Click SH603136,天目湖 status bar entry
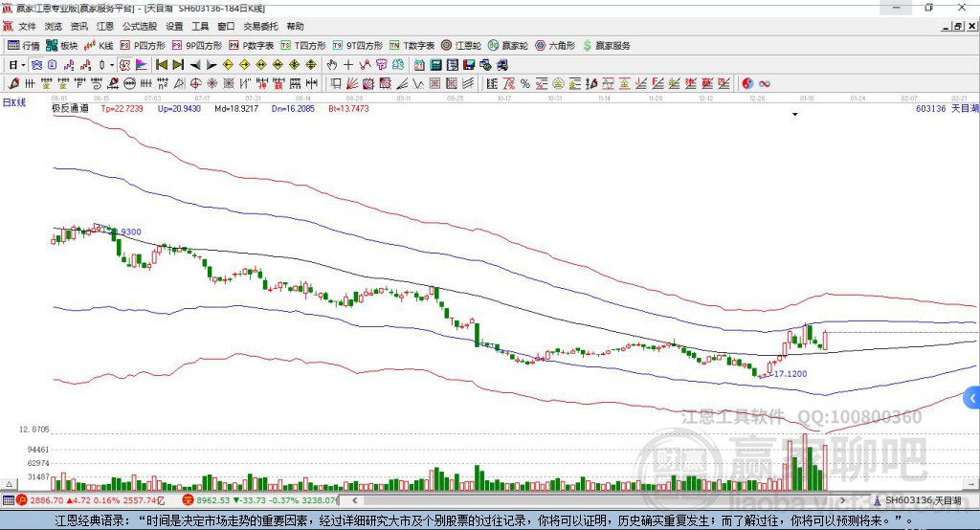The height and width of the screenshot is (530, 980). [918, 500]
